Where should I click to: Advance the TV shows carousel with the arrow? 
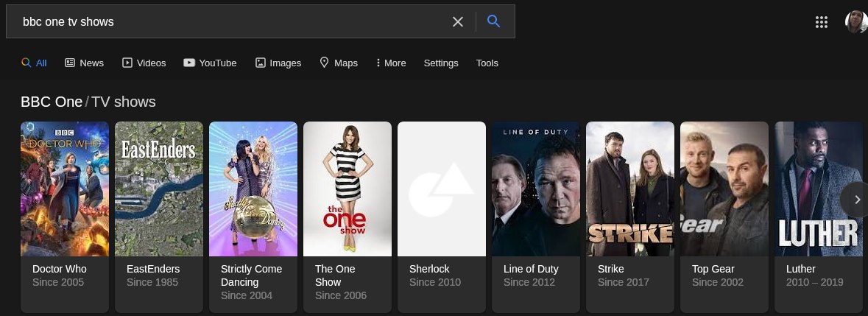point(857,200)
